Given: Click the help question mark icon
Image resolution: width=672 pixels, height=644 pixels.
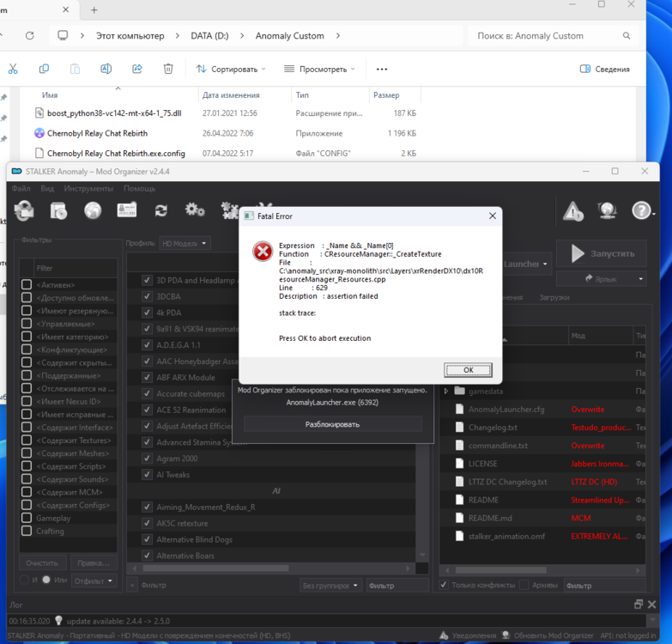Looking at the screenshot, I should [x=642, y=210].
